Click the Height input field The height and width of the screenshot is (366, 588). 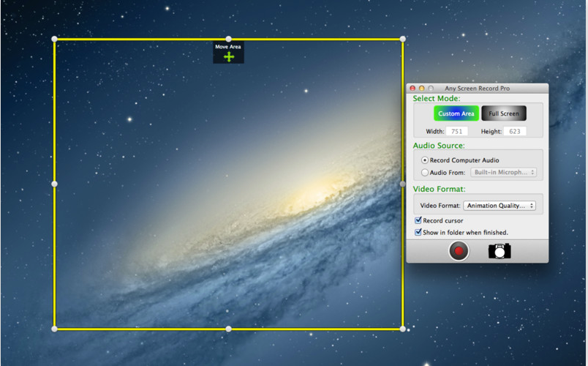pos(515,131)
